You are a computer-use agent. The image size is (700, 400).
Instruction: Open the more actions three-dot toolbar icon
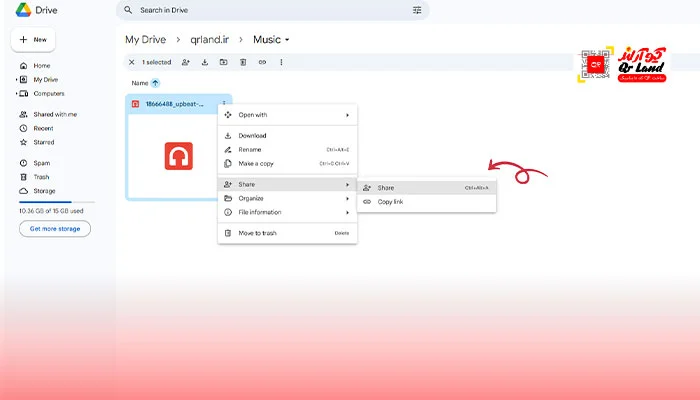[281, 62]
